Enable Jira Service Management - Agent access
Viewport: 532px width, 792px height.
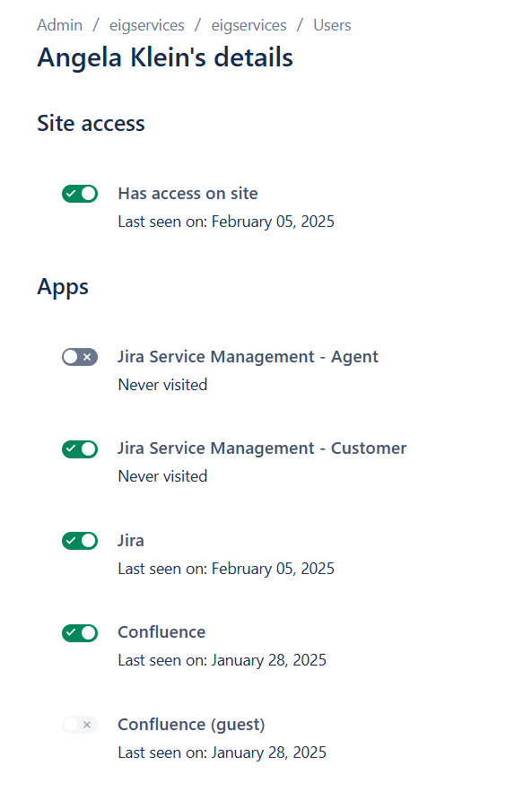tap(80, 357)
